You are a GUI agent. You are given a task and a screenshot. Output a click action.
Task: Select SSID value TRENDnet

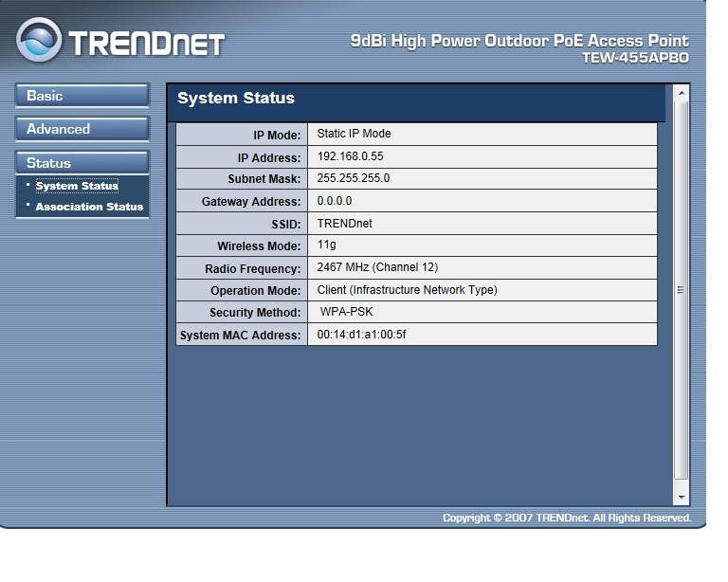tap(344, 224)
